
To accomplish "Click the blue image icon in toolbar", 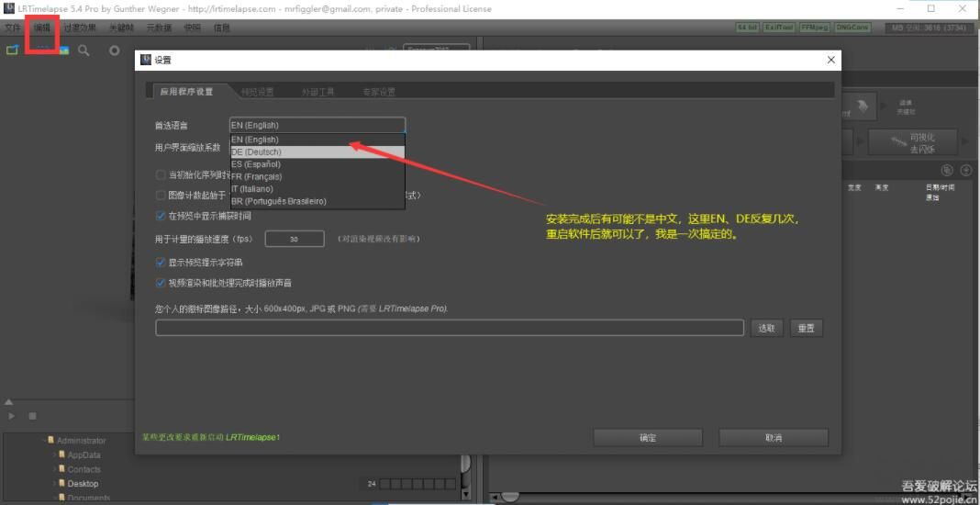I will tap(63, 50).
